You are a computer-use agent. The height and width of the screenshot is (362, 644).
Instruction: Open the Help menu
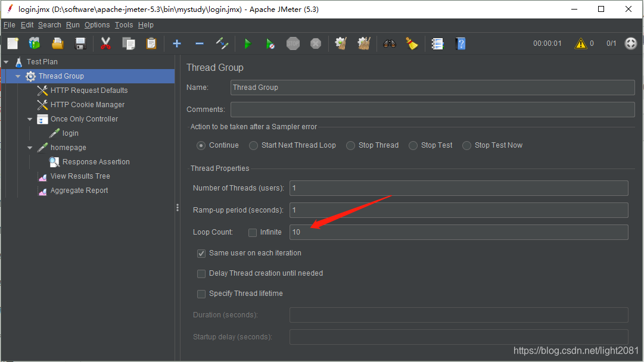(x=146, y=25)
